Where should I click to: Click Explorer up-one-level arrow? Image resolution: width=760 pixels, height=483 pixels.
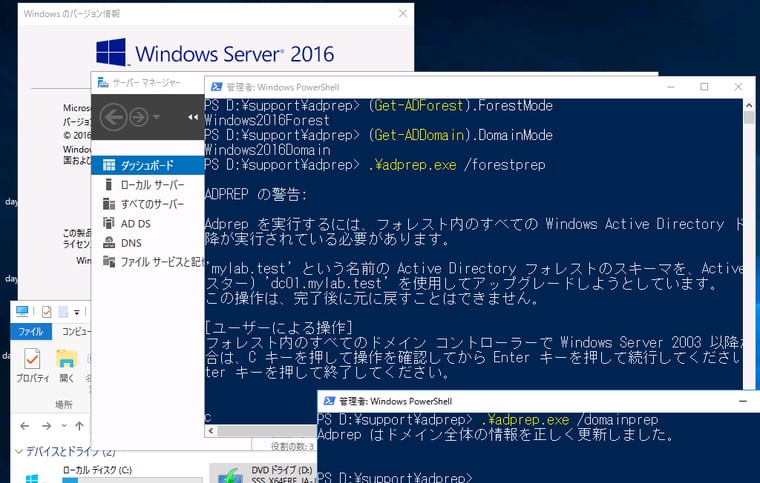79,426
